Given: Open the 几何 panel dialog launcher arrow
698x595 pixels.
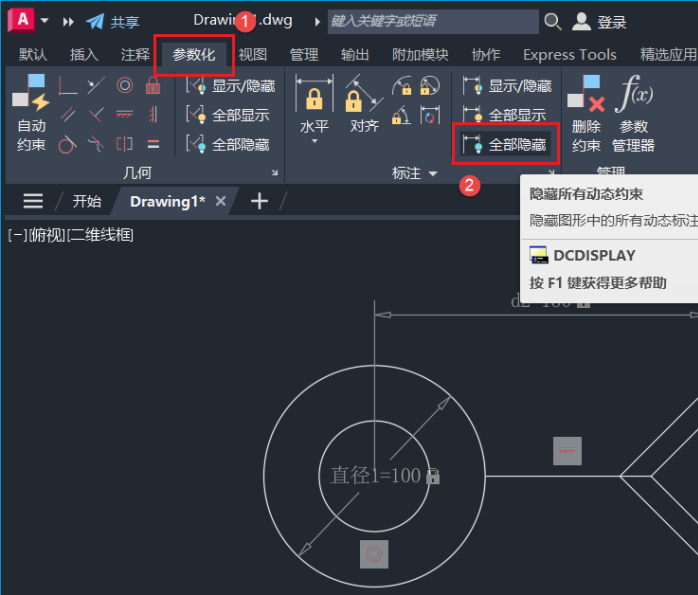Looking at the screenshot, I should coord(275,173).
